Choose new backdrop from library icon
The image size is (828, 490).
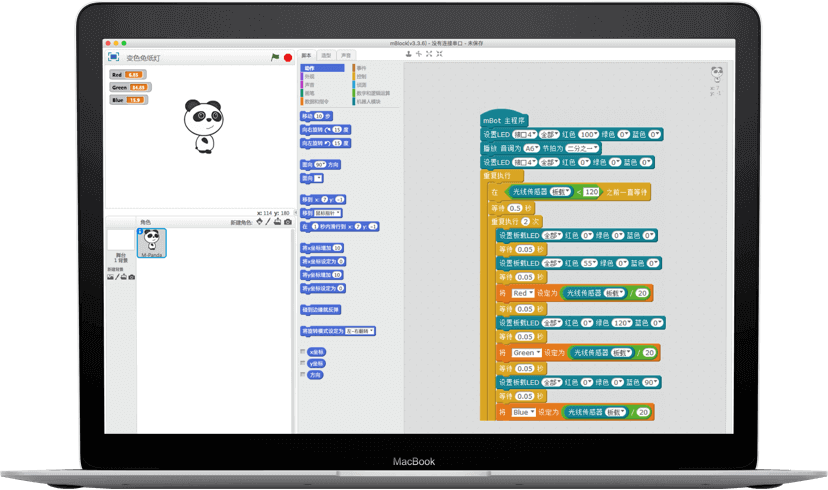(x=110, y=277)
